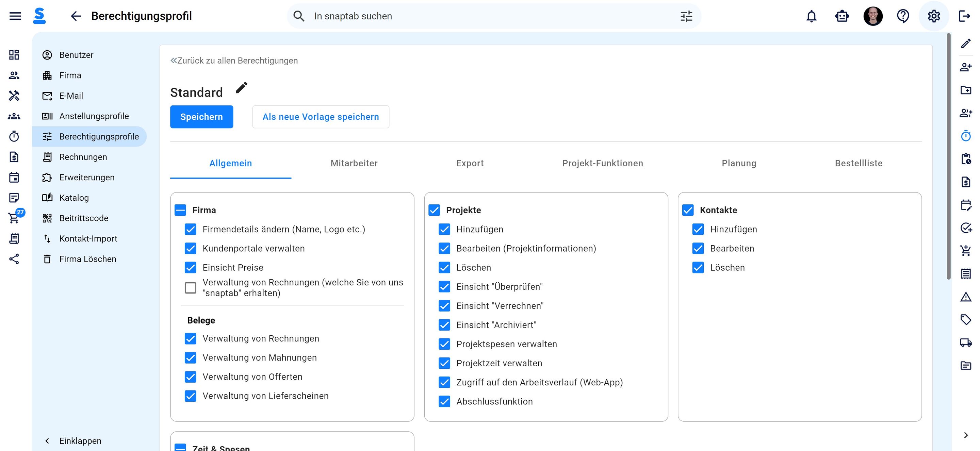Go back with the arrow beside Berechtigungsprofil
Screen dimensions: 980x451
point(76,16)
